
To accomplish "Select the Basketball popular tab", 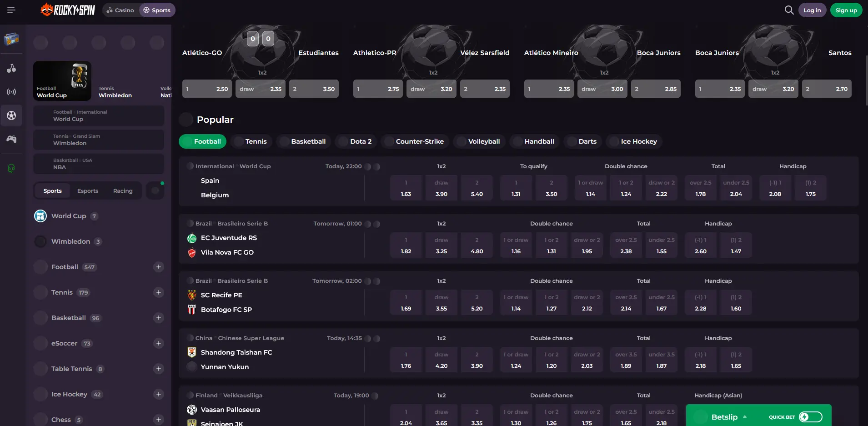I will pos(303,141).
